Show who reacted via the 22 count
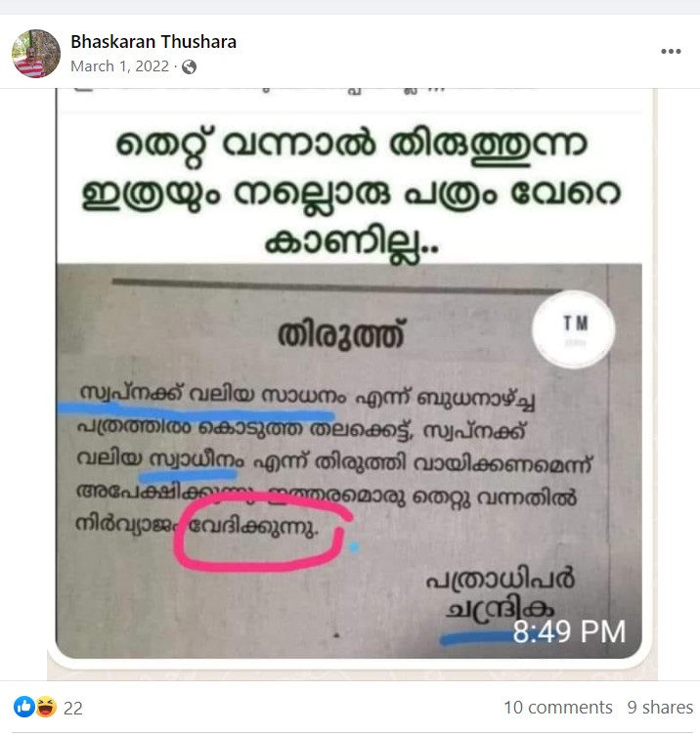700x735 pixels. 73,708
